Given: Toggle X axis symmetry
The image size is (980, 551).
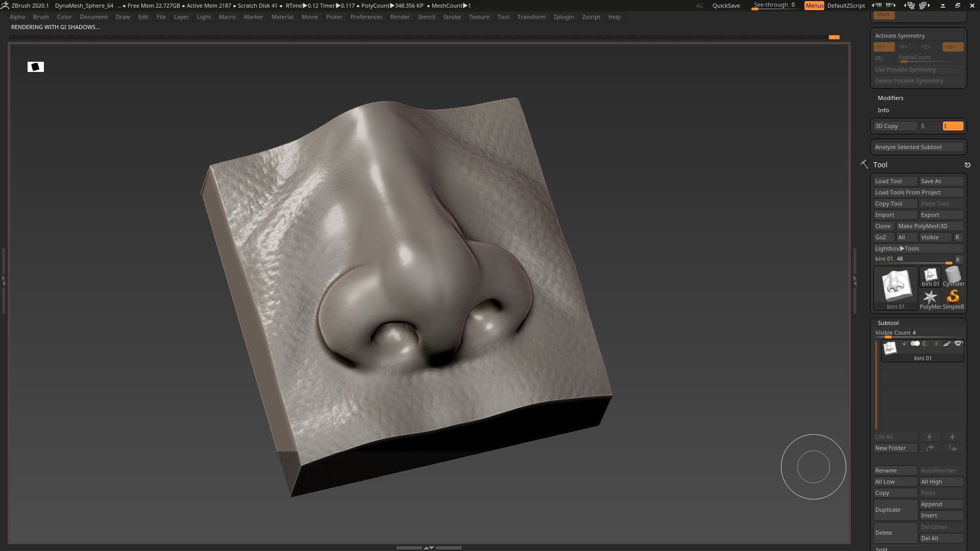Looking at the screenshot, I should pyautogui.click(x=884, y=47).
